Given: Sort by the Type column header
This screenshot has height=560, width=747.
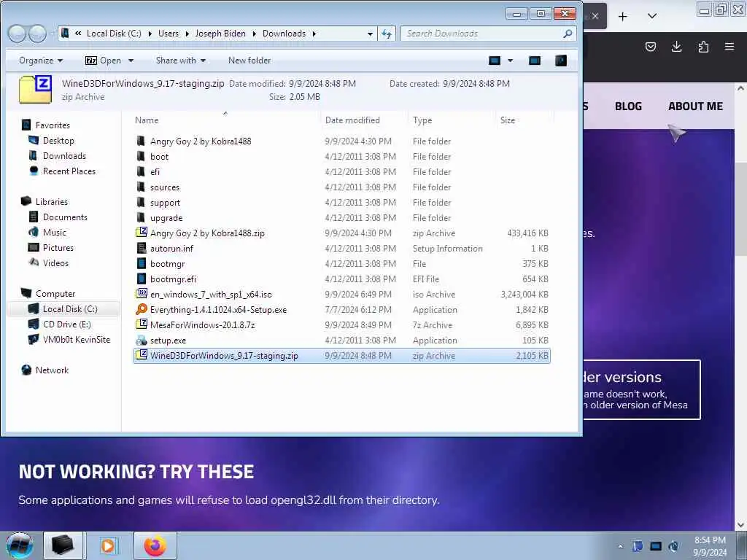Looking at the screenshot, I should pyautogui.click(x=450, y=120).
